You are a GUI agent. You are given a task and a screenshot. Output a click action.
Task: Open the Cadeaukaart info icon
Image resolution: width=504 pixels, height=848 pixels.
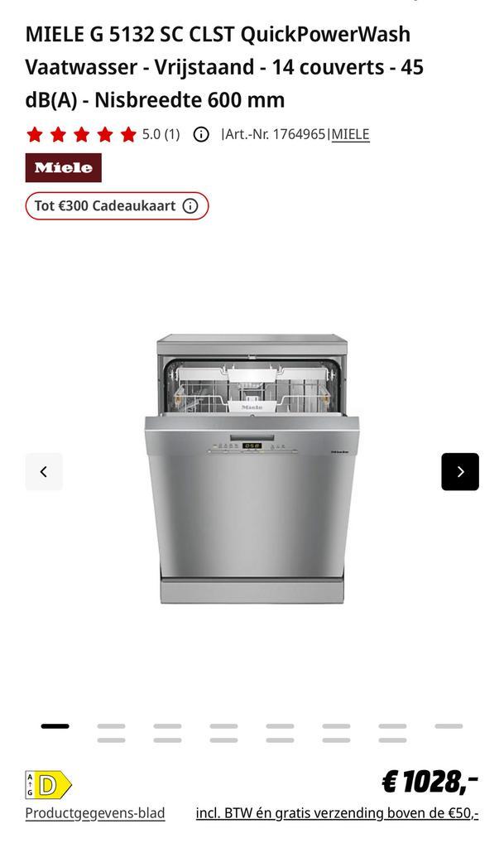point(190,206)
